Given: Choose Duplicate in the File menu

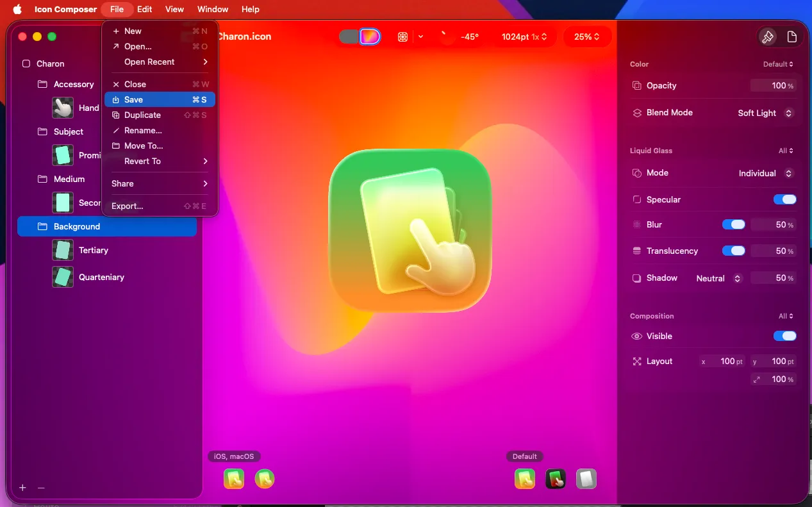Looking at the screenshot, I should point(160,115).
